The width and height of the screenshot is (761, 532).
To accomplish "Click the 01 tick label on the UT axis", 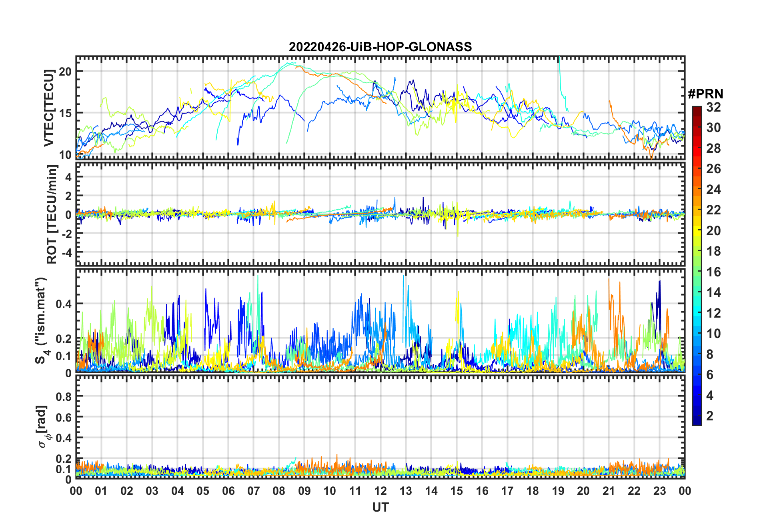I will [102, 491].
